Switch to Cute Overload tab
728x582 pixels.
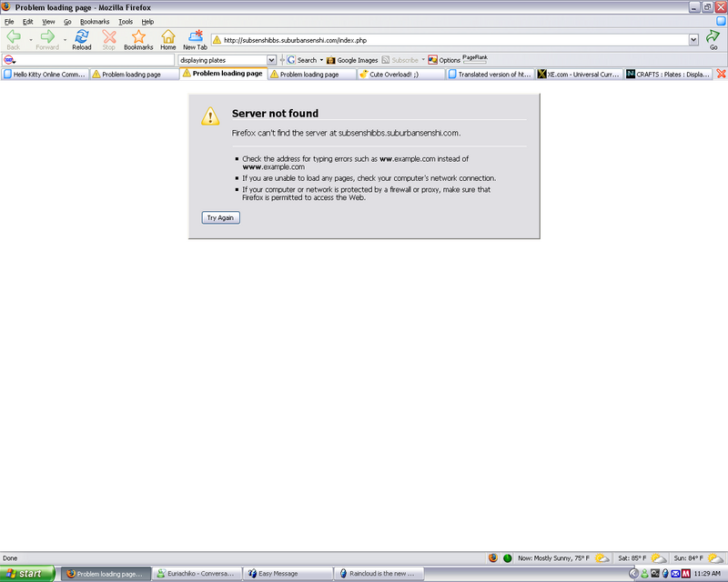(400, 75)
